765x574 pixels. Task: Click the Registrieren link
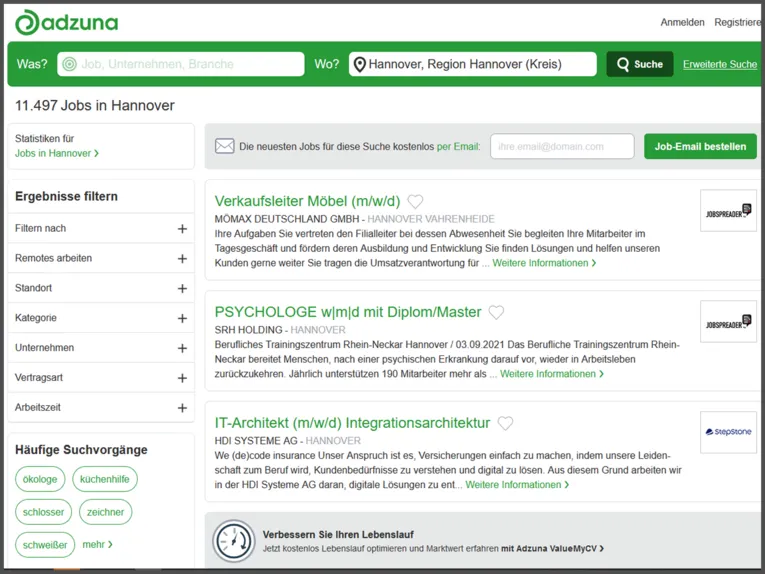coord(738,22)
